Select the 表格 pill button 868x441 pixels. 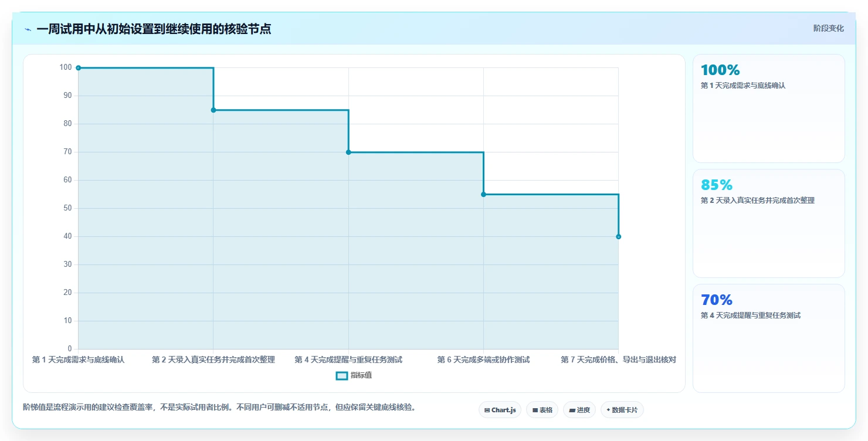[542, 410]
